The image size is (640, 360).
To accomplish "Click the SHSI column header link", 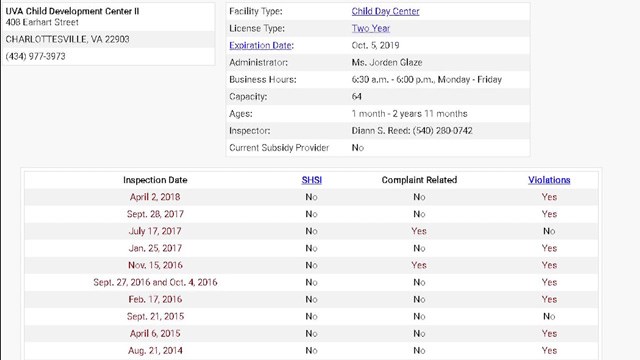I will 311,180.
